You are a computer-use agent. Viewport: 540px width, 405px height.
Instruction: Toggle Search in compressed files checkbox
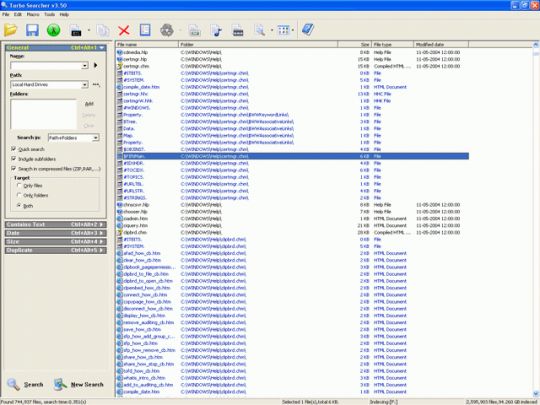[x=14, y=169]
